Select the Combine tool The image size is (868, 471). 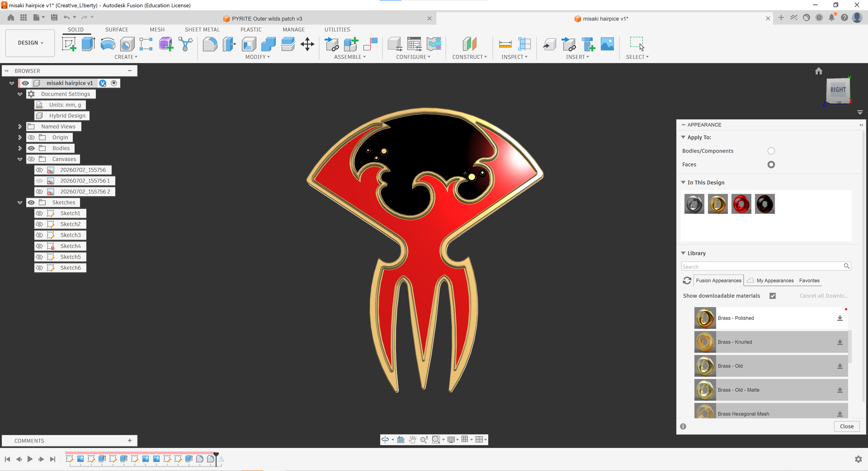point(268,44)
